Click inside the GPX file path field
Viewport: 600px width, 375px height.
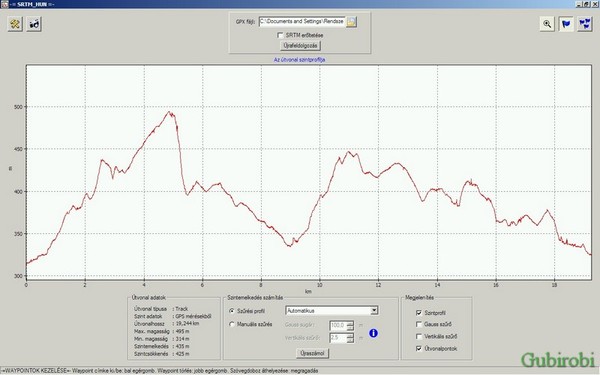point(302,22)
